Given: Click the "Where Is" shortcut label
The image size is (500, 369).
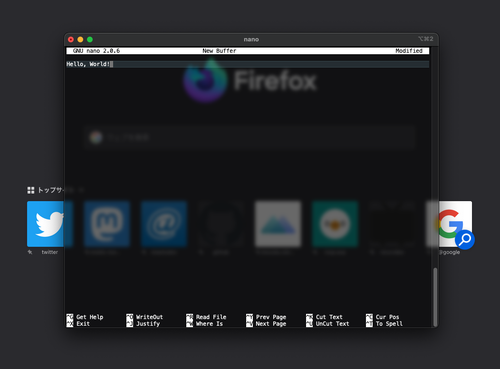Looking at the screenshot, I should [209, 324].
